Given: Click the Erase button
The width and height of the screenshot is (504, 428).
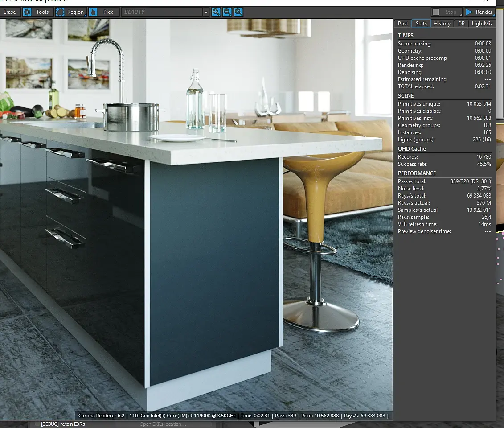Looking at the screenshot, I should click(10, 12).
